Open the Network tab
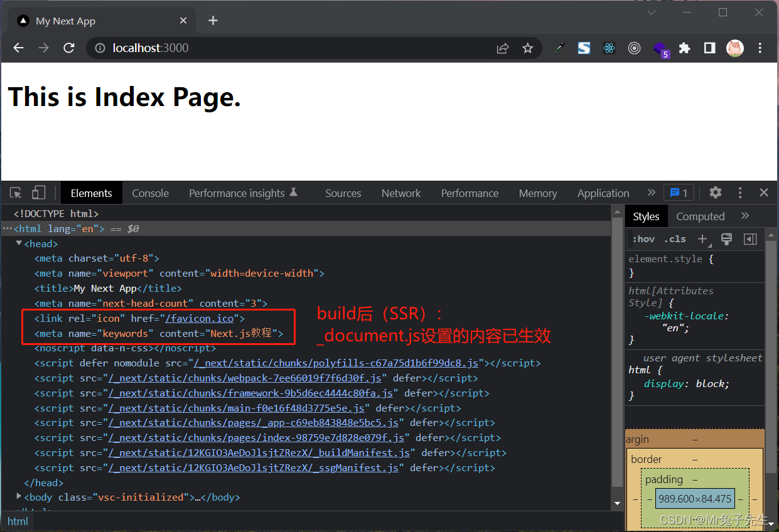 click(x=401, y=193)
